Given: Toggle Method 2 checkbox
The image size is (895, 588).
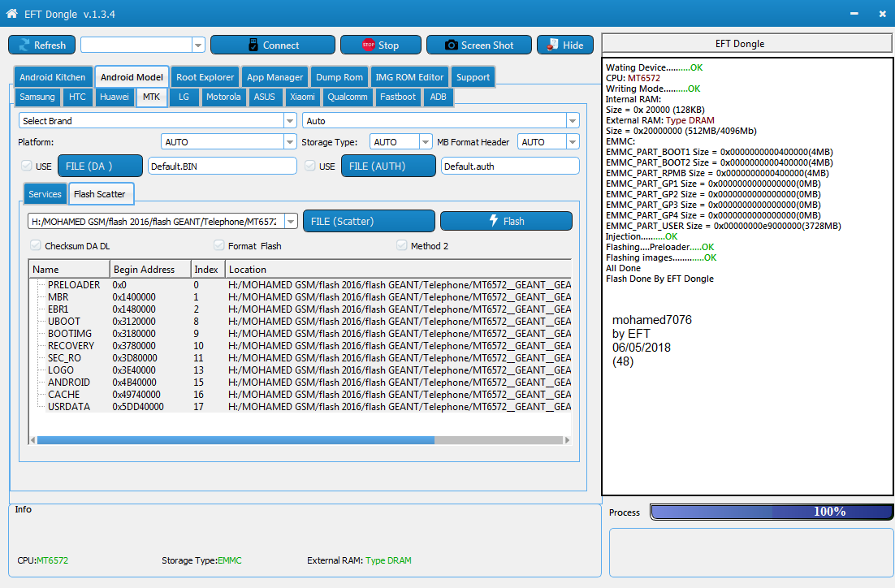Looking at the screenshot, I should pyautogui.click(x=401, y=245).
